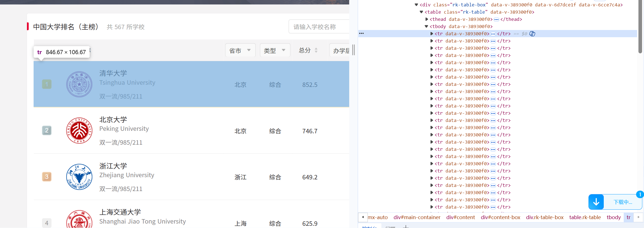Screen dimensions: 644x228
Task: Click the 共 567 所学校 count text
Action: tap(126, 27)
